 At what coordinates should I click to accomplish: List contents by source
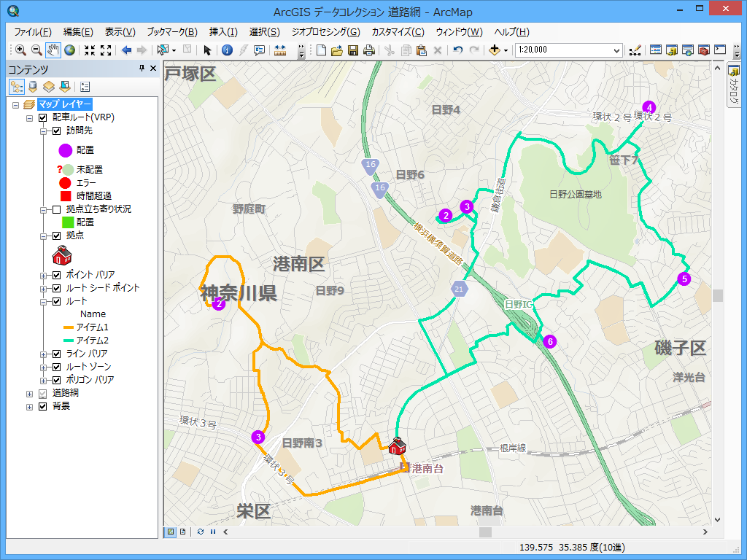coord(32,87)
